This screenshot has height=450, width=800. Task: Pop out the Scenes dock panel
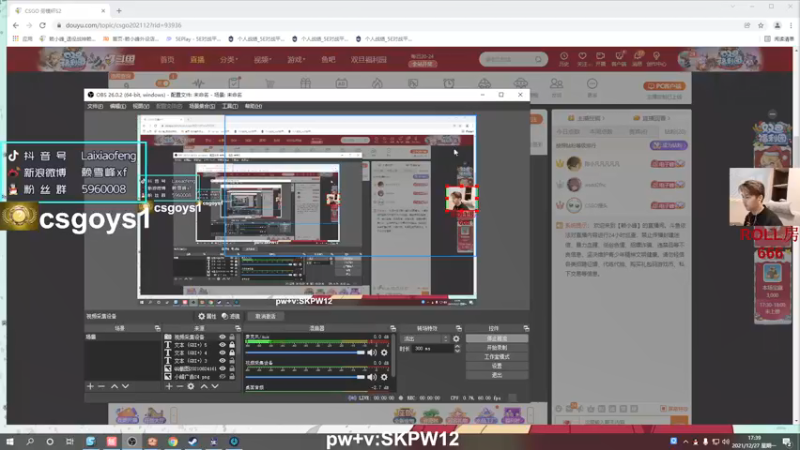point(157,328)
